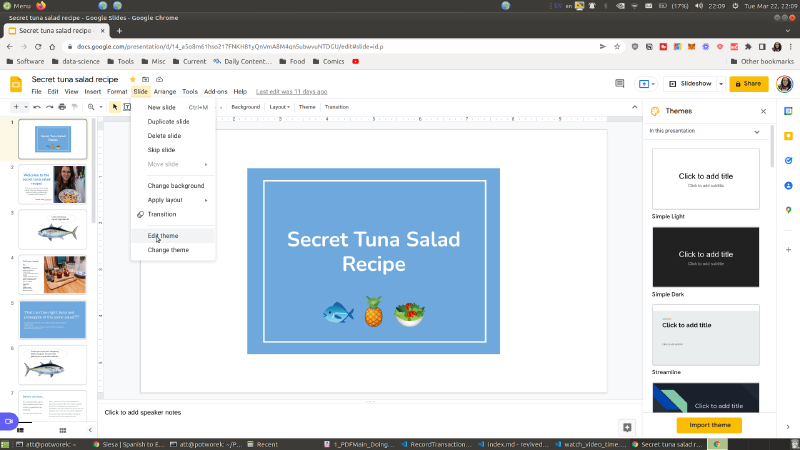Select Duplicate slide in the Slide menu
The height and width of the screenshot is (450, 800).
click(169, 121)
